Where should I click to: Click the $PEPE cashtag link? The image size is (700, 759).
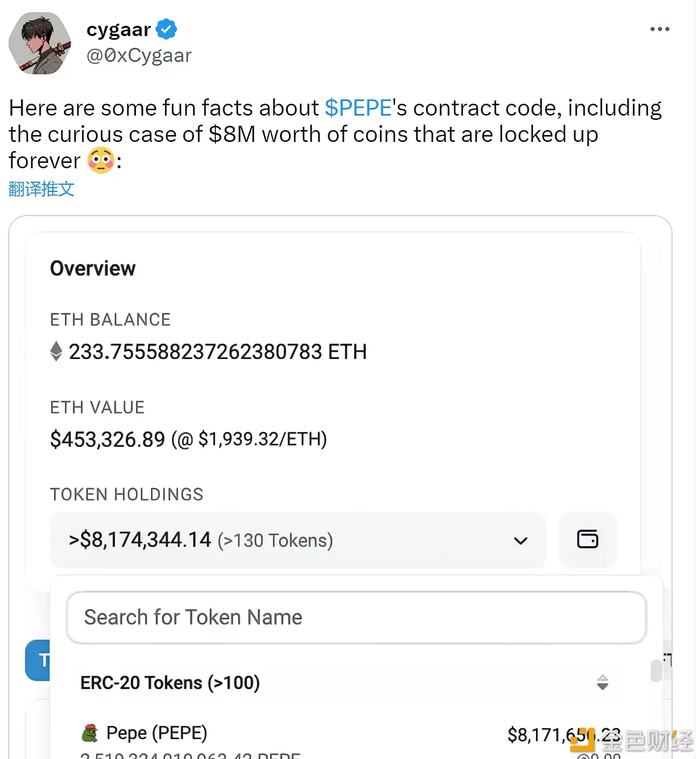359,108
